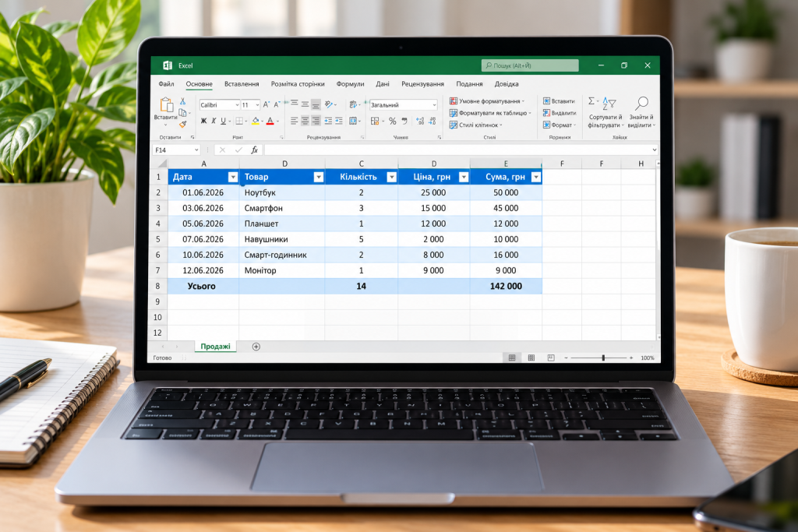The width and height of the screenshot is (798, 532).
Task: Switch to the Вставлення ribbon tab
Action: pyautogui.click(x=242, y=84)
